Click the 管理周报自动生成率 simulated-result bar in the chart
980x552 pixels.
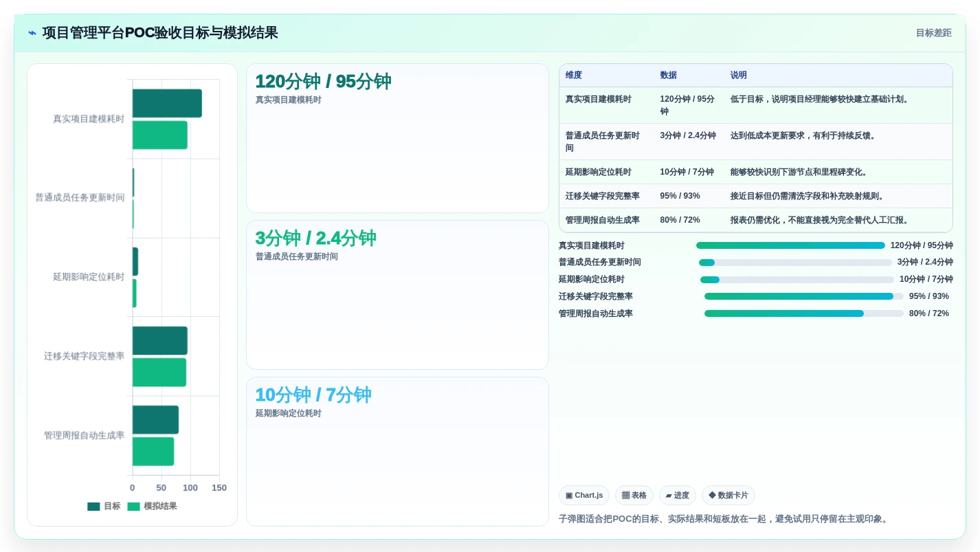153,452
